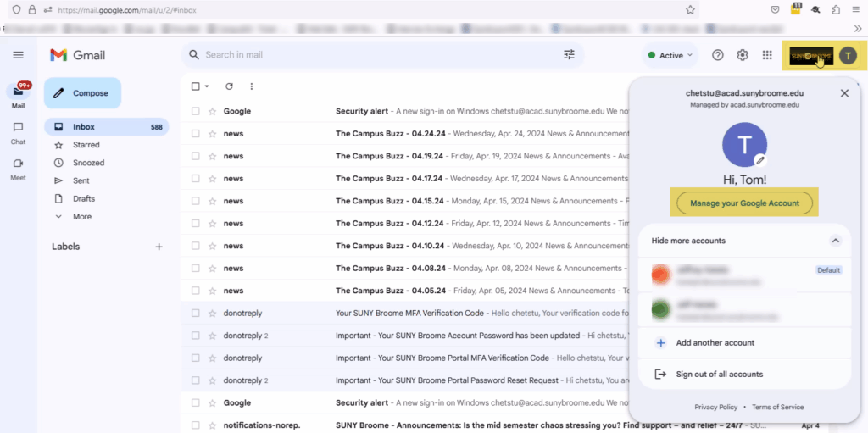Choose Add another account
Viewport: 868px width, 433px height.
coord(744,342)
